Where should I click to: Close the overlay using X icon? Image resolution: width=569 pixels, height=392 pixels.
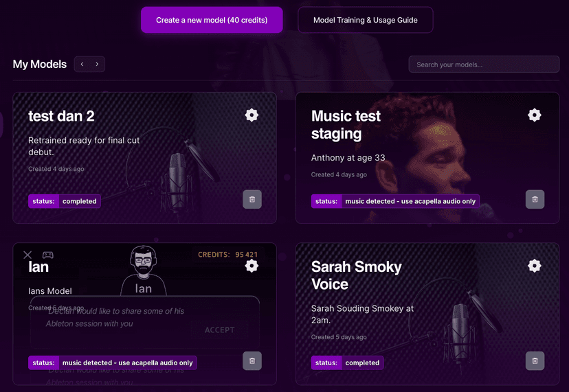[x=27, y=255]
